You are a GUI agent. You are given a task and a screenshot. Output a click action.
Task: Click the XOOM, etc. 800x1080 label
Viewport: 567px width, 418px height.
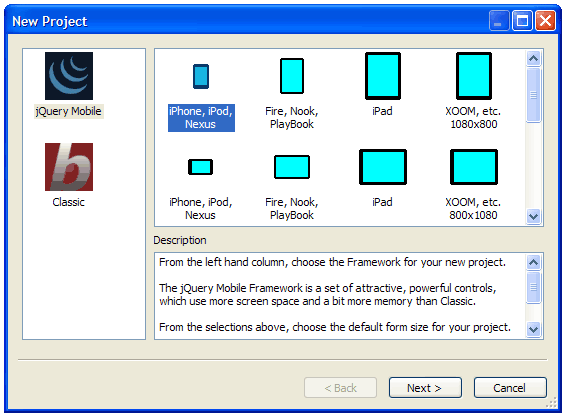pyautogui.click(x=473, y=209)
